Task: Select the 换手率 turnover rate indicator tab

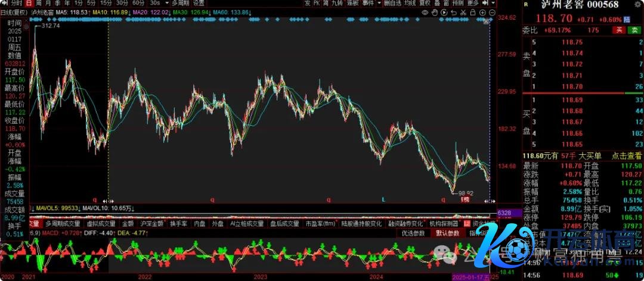Action: (178, 224)
